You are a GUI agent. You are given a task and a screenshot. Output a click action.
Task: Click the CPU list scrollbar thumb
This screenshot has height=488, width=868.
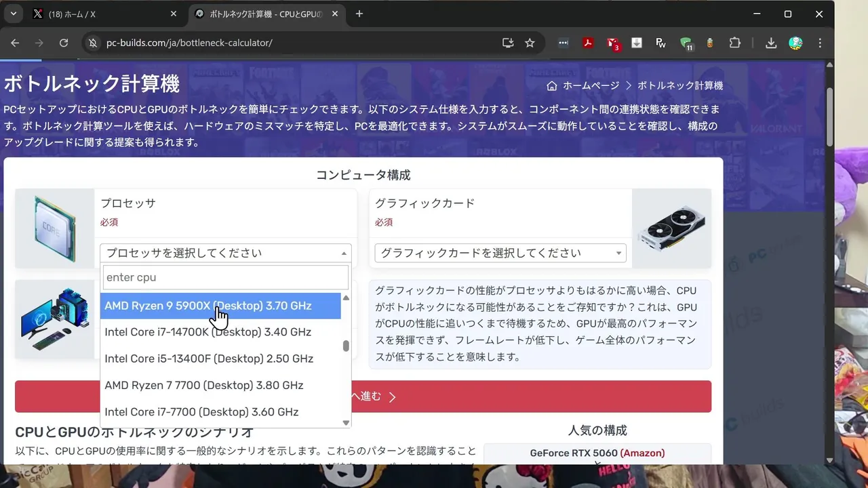pos(346,346)
